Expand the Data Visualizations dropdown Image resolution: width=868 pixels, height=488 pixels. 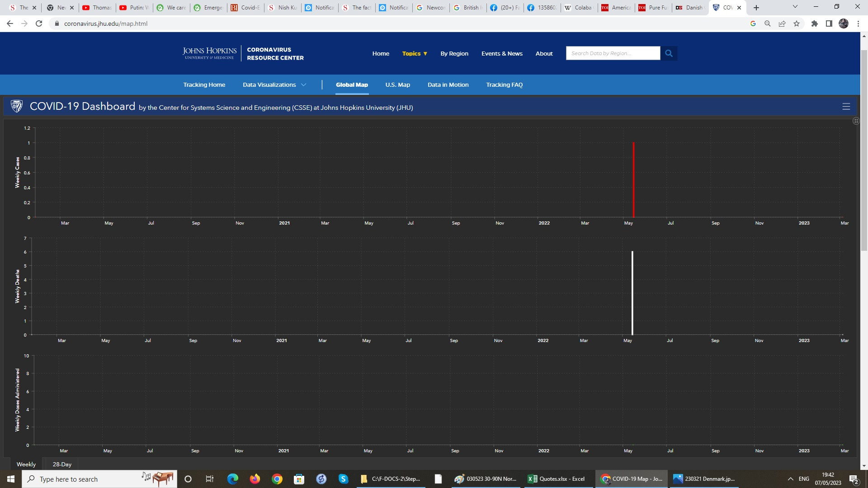pos(274,84)
